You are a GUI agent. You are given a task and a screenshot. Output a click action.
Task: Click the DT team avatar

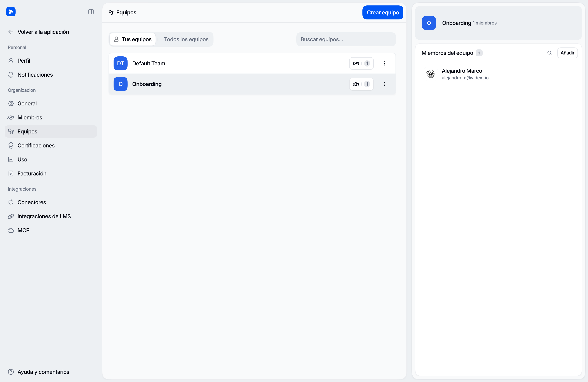tap(121, 63)
